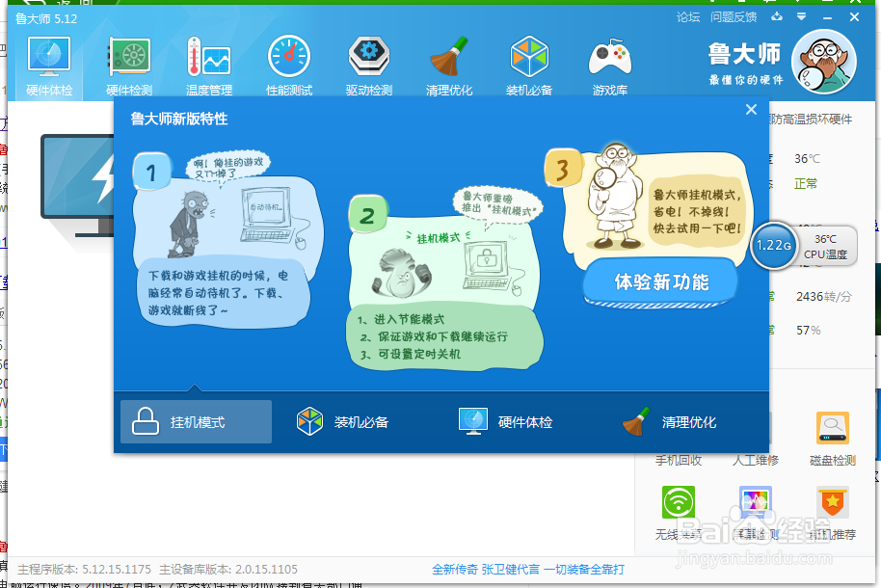Screen dimensions: 881x588
Task: Click the 论坛 link in title bar
Action: tap(687, 17)
